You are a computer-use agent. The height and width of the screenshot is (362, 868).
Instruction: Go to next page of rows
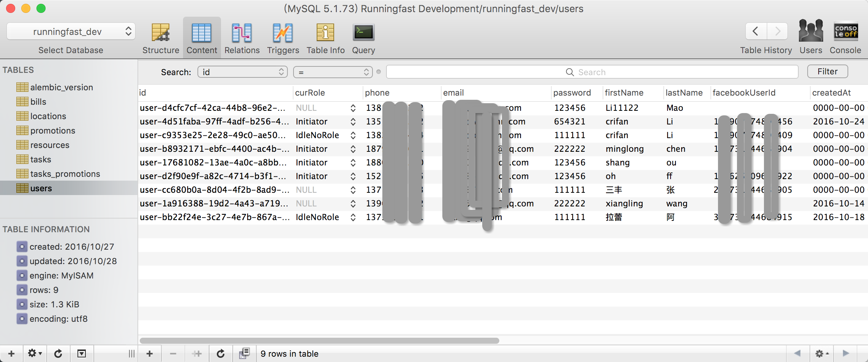pyautogui.click(x=846, y=354)
